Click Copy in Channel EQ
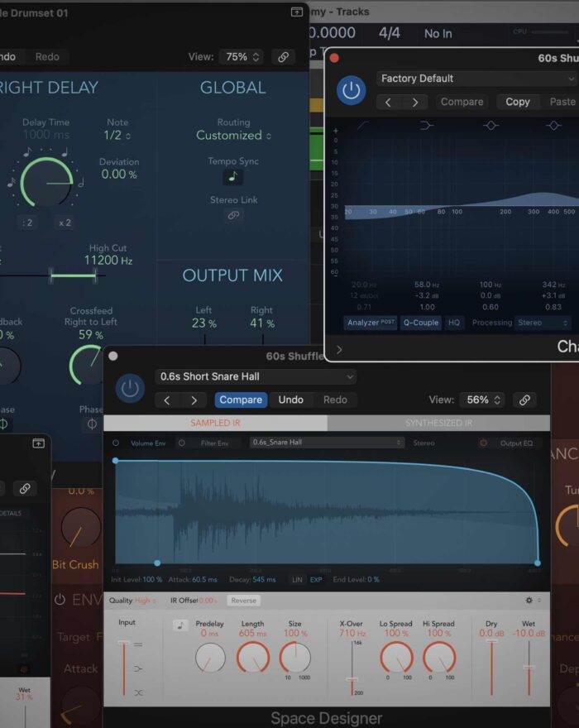 pyautogui.click(x=517, y=102)
